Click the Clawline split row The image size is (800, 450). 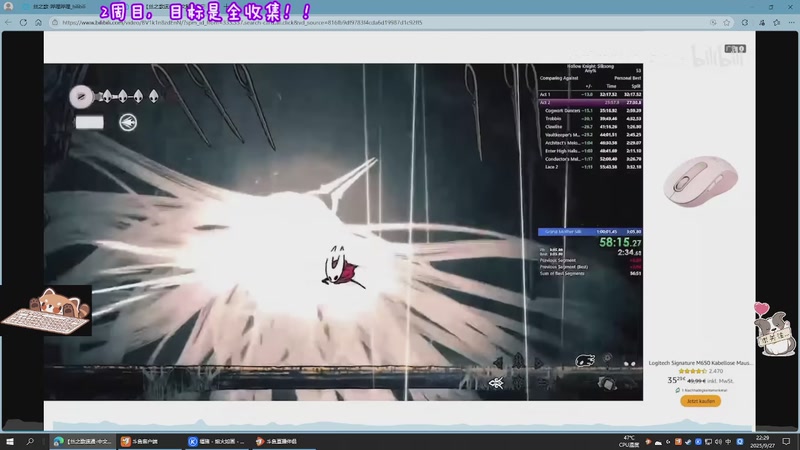pos(590,127)
